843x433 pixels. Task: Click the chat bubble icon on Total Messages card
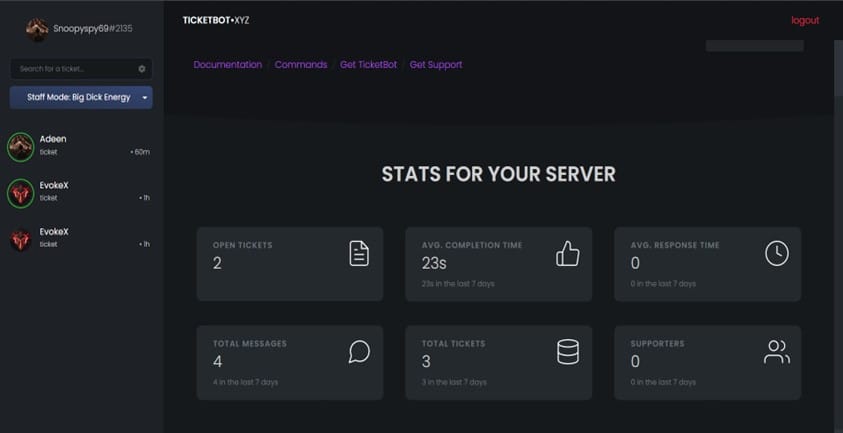(359, 352)
